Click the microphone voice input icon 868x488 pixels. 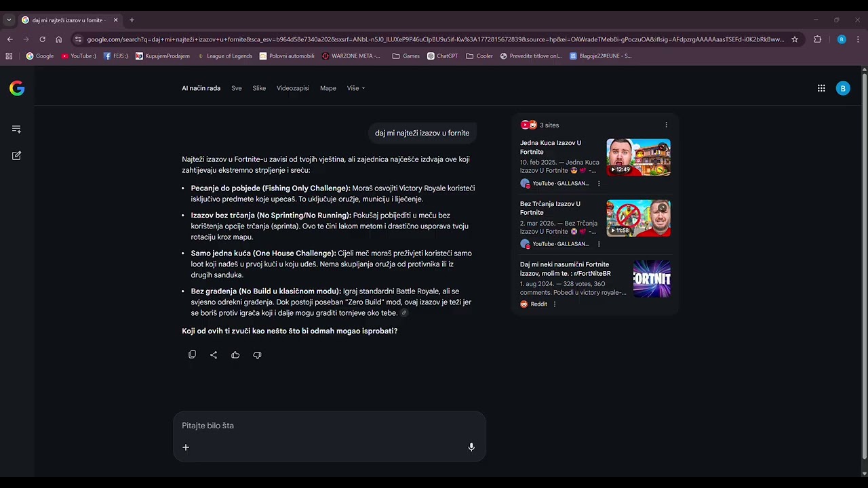[471, 447]
